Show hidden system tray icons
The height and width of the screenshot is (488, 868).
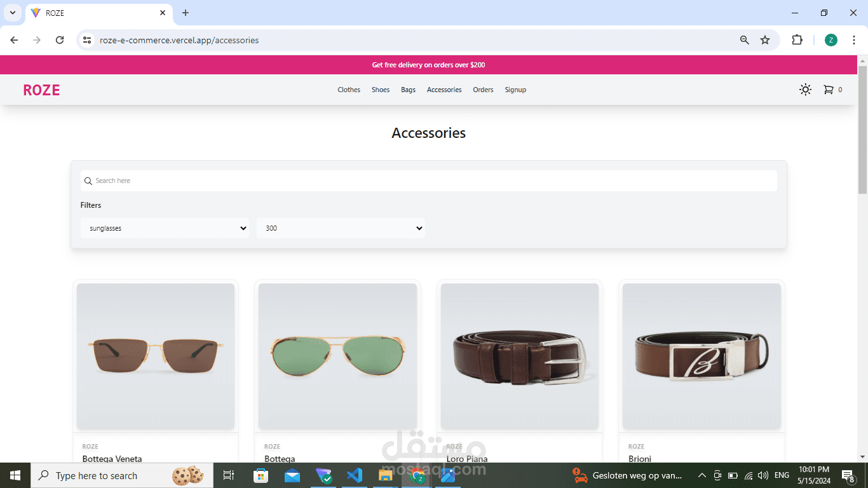(x=702, y=475)
